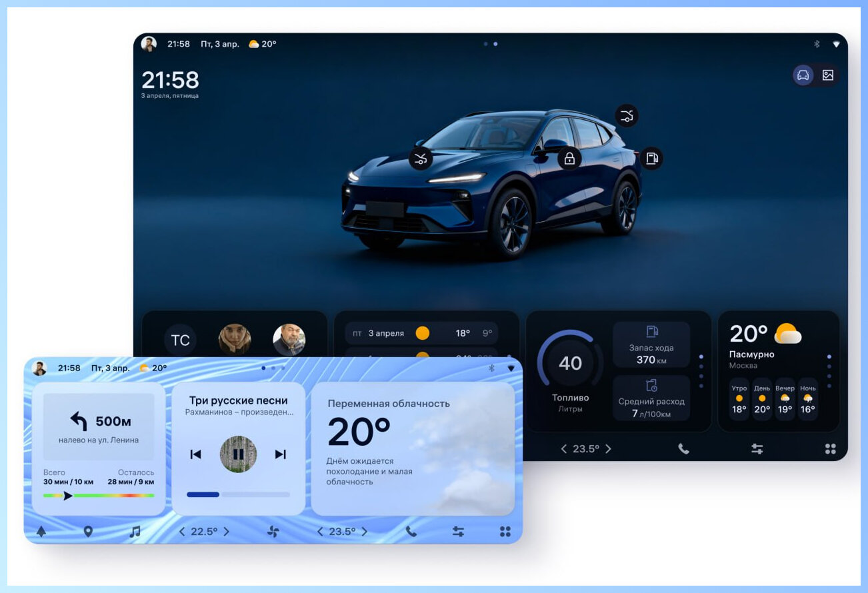Screen dimensions: 868x593
Task: Open the apps grid in the light screen
Action: pyautogui.click(x=505, y=532)
